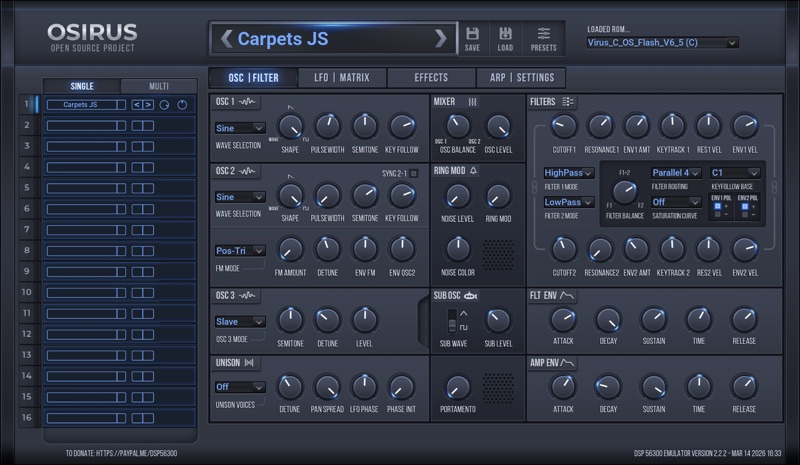Click the FM Amount knob
The image size is (800, 465).
tap(290, 250)
